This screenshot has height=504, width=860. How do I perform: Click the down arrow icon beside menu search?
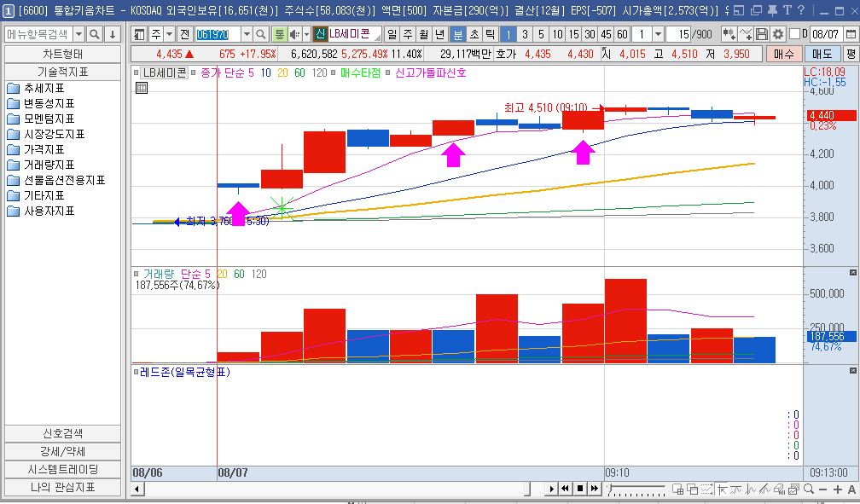(x=113, y=35)
